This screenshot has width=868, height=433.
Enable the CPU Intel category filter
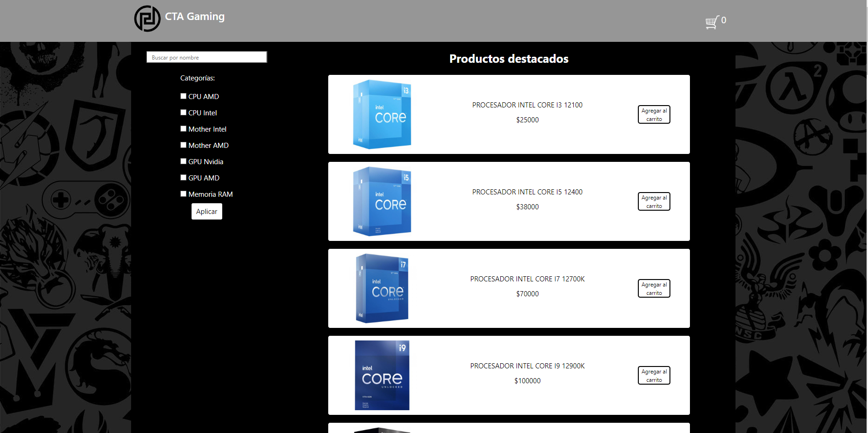tap(183, 113)
